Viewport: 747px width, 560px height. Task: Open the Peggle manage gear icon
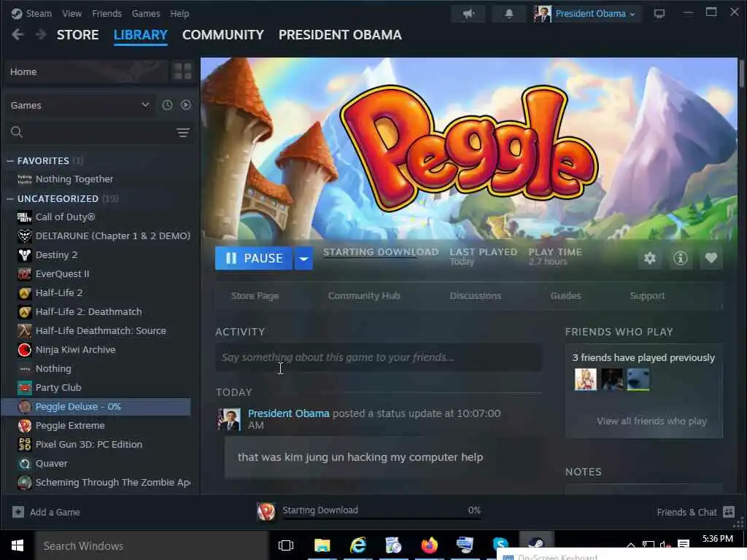point(650,258)
